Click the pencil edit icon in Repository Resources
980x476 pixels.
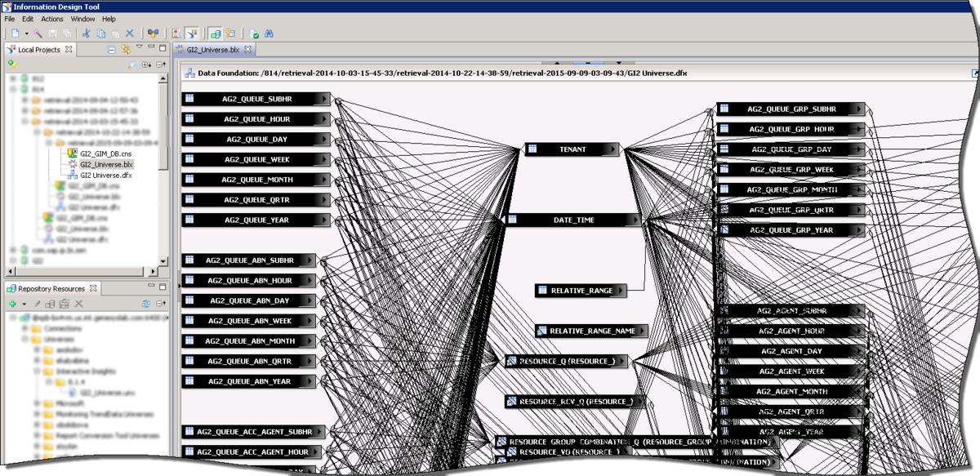[x=38, y=303]
